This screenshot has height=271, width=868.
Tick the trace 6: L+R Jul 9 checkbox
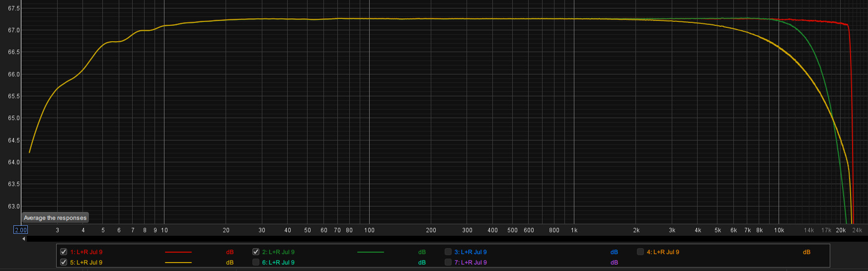[256, 262]
